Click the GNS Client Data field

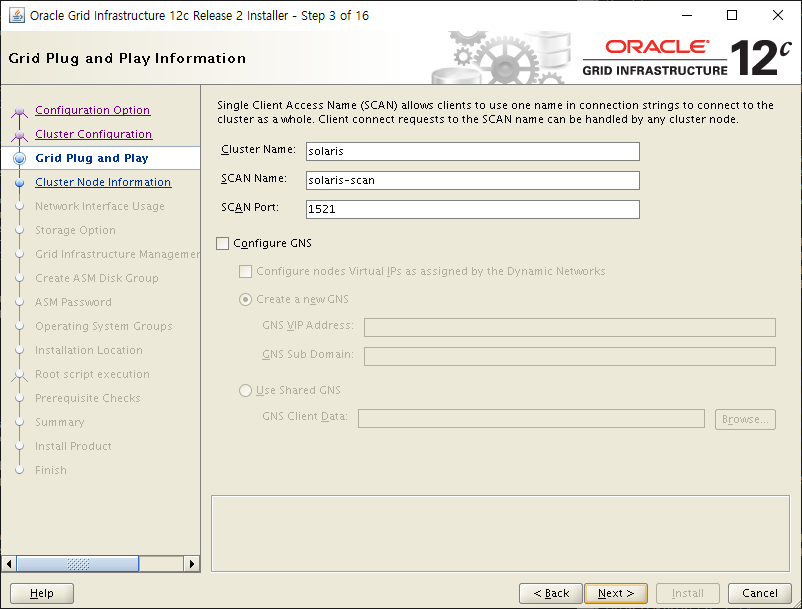(x=531, y=418)
